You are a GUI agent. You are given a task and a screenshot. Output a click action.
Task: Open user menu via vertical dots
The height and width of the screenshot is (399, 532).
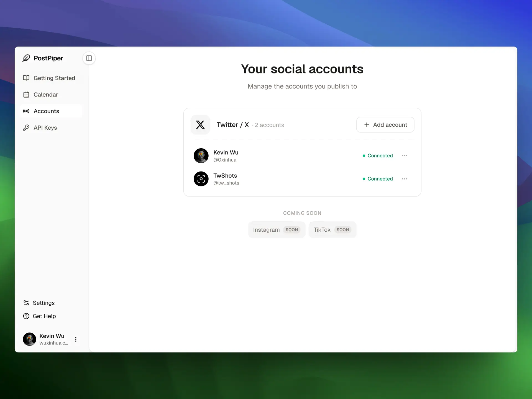click(76, 339)
